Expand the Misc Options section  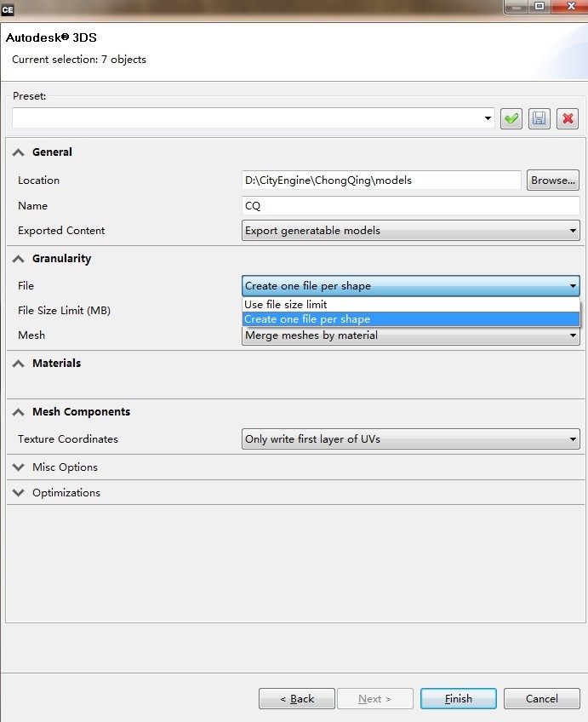[19, 467]
